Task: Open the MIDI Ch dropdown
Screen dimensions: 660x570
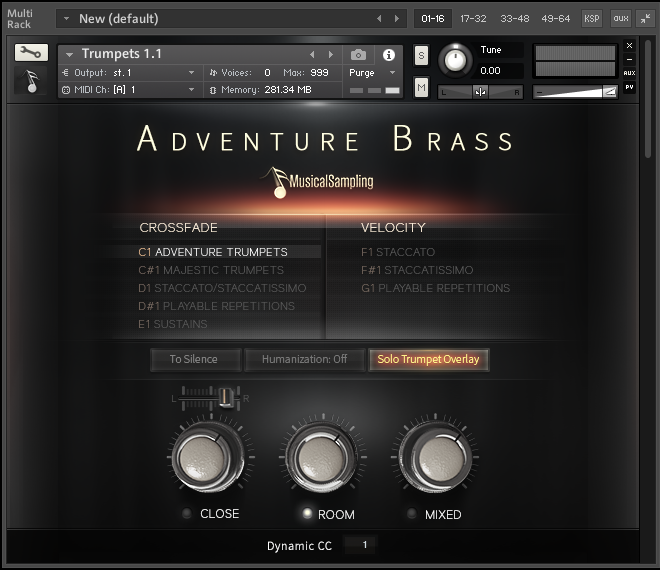Action: coord(192,90)
